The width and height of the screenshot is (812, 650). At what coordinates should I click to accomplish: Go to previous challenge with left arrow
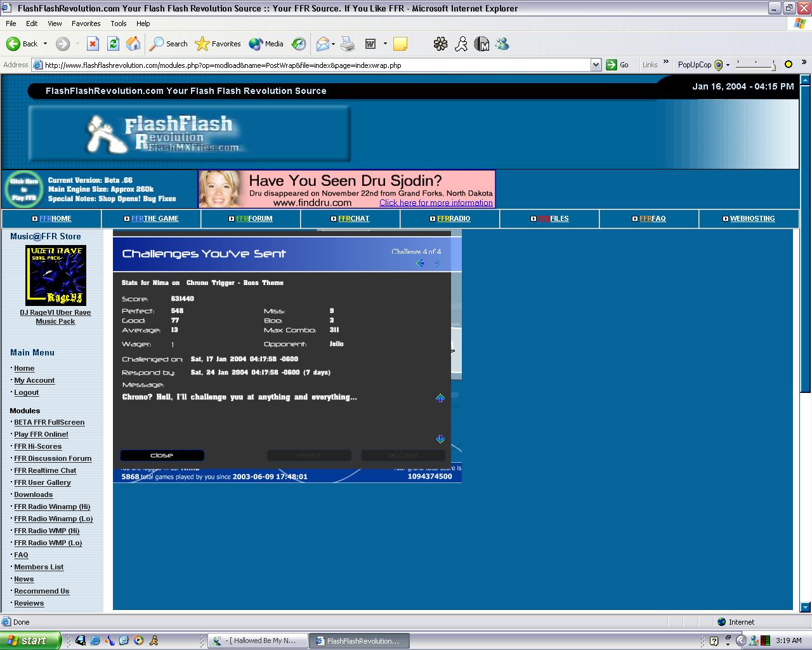(x=420, y=263)
